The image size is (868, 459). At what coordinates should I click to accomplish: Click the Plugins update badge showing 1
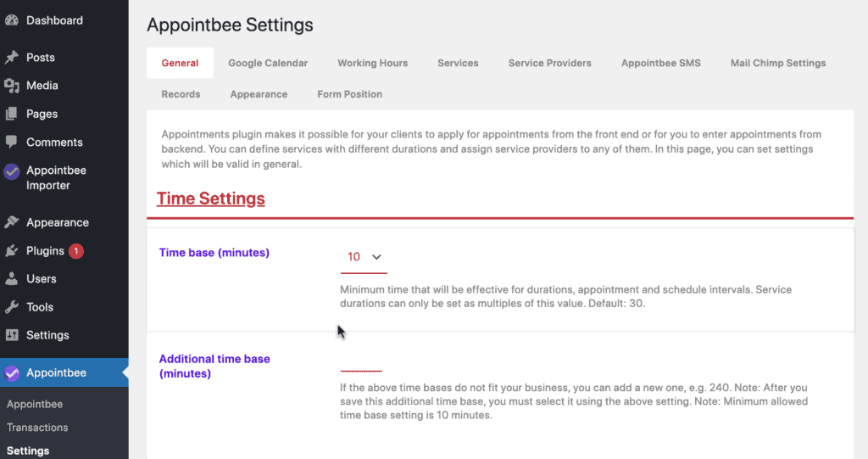tap(76, 251)
